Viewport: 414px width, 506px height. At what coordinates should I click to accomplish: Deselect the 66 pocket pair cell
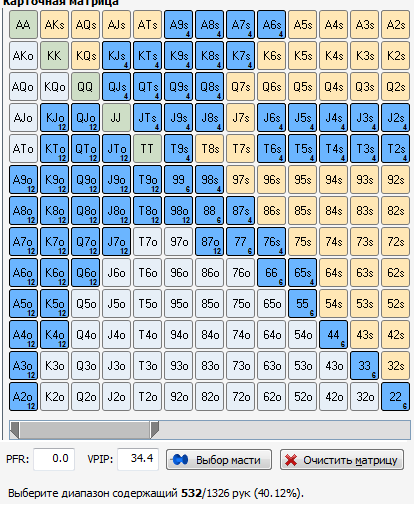pos(271,273)
